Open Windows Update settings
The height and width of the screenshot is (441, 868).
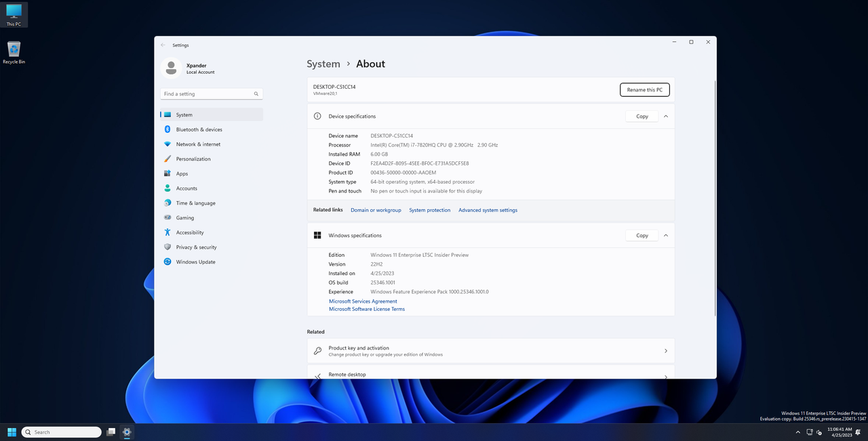coord(212,261)
